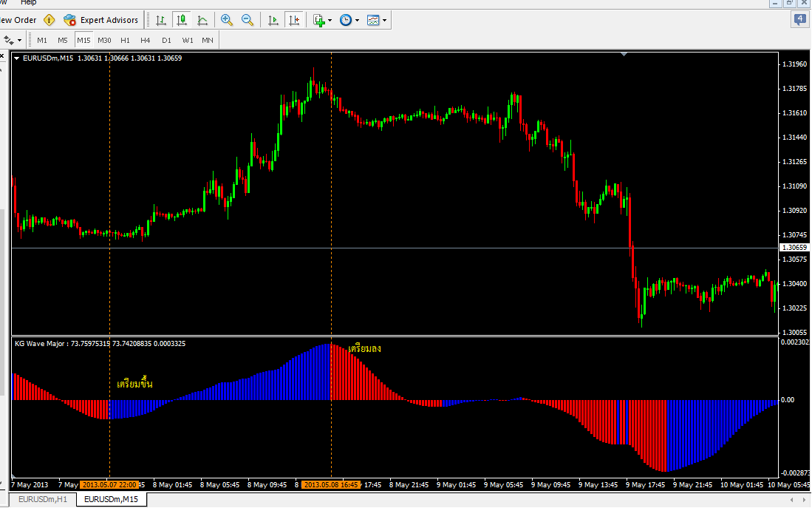Switch chart to line chart mode

click(x=202, y=20)
